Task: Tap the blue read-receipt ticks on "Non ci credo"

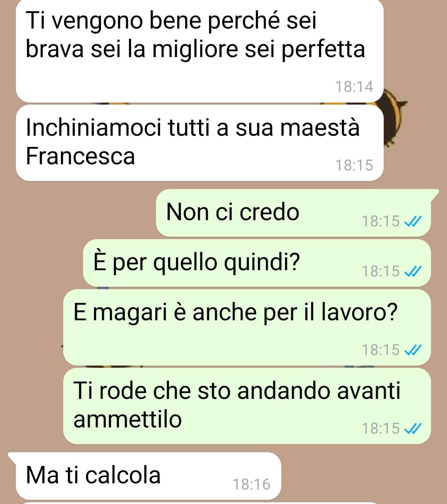Action: [413, 222]
